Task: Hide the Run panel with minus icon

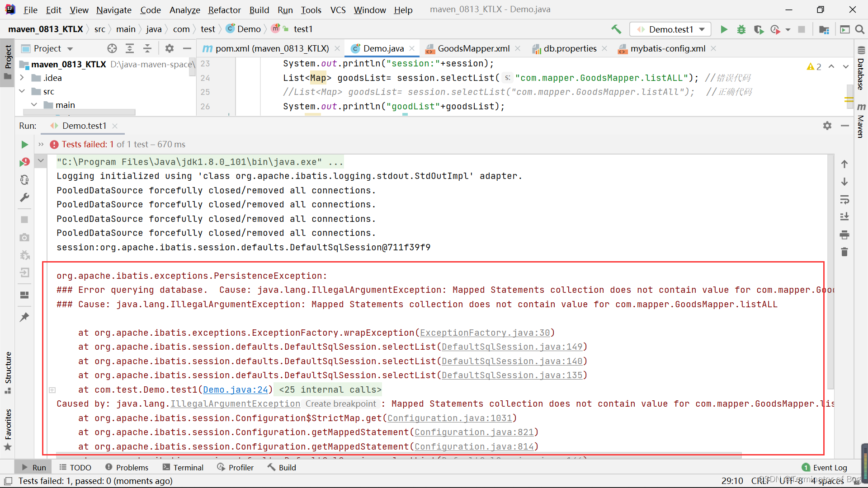Action: tap(845, 126)
